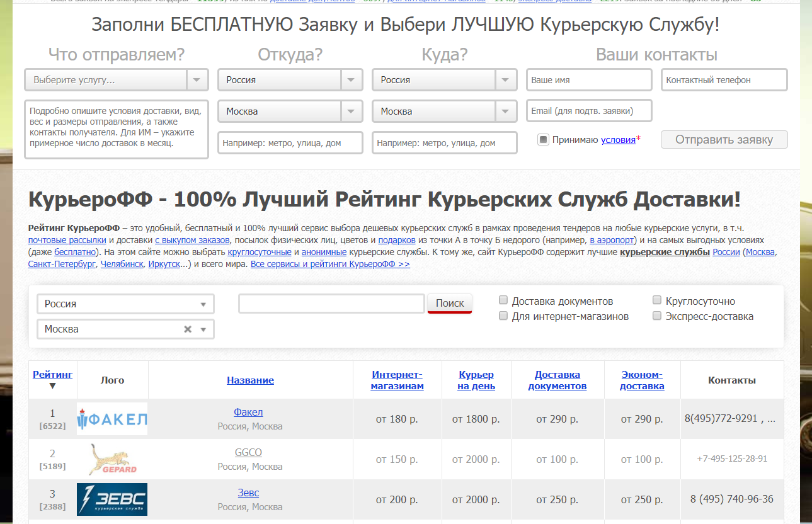Follow the подарков link
Viewport: 812px width, 524px height.
397,240
